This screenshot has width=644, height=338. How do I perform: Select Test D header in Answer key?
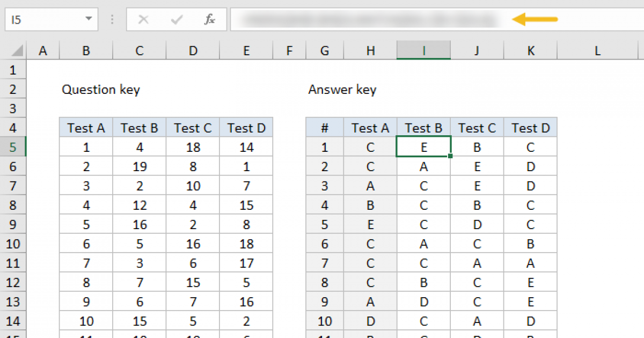point(530,128)
